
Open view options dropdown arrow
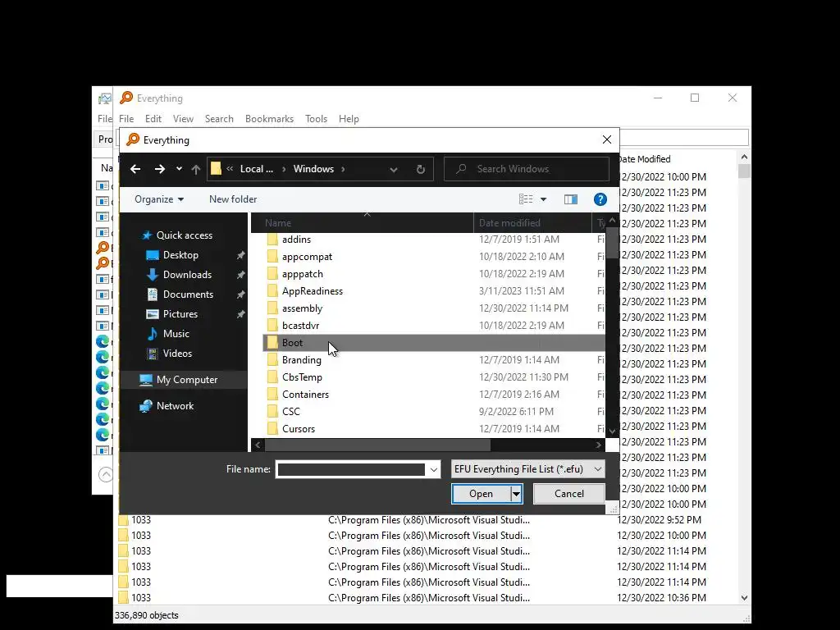(543, 199)
